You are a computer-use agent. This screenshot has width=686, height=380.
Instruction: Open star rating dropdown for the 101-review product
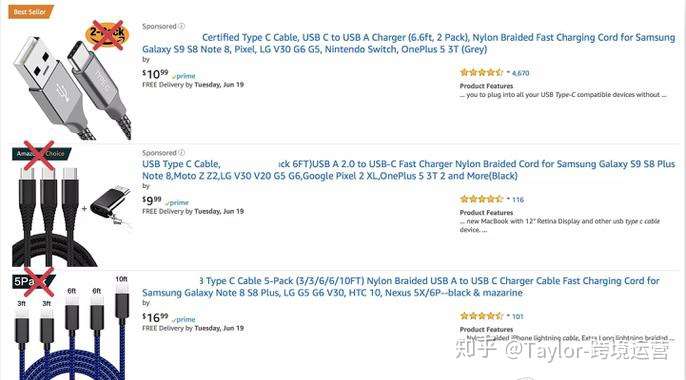(x=508, y=316)
